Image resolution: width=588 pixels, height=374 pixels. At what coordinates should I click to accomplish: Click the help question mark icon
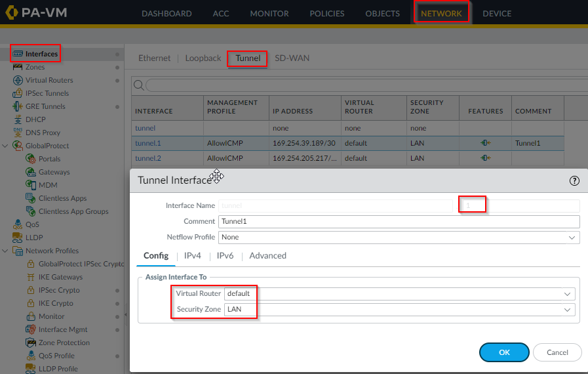point(574,181)
